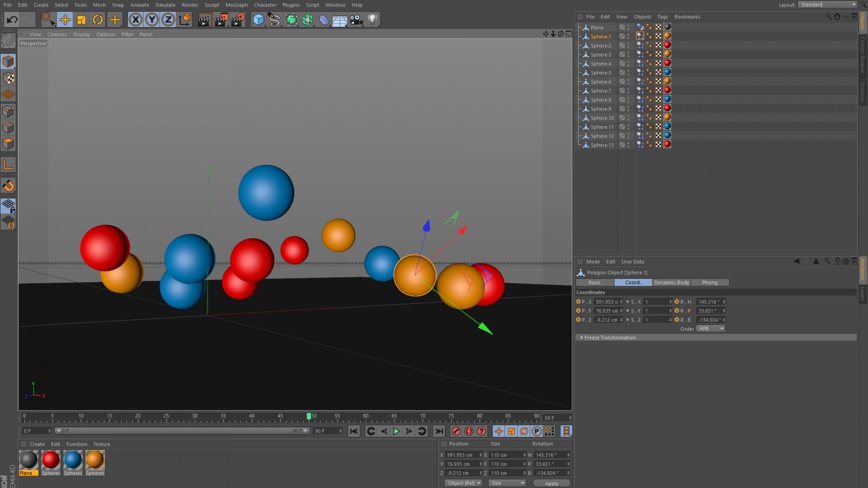Expand the Freeze Transformation section
This screenshot has width=868, height=488.
click(610, 337)
